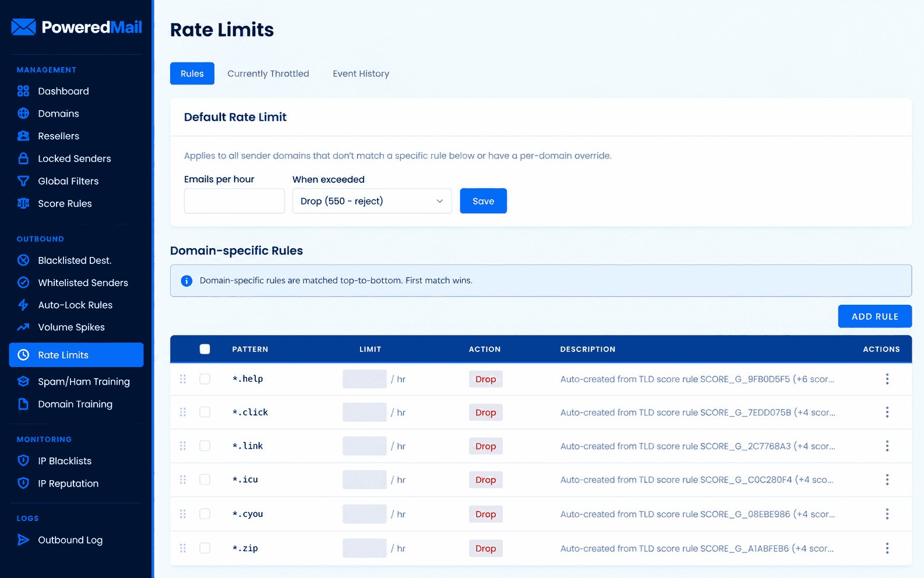Check the *.help rule checkbox
The image size is (924, 578).
coord(204,379)
